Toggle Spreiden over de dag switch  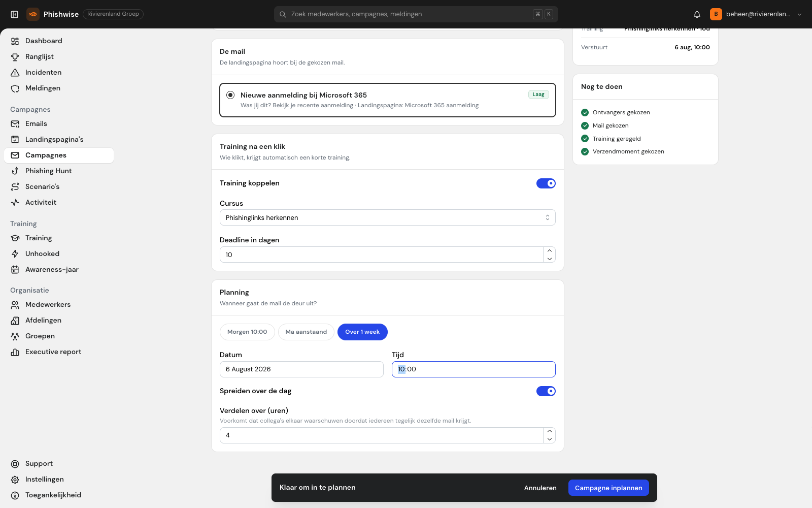[x=546, y=391]
